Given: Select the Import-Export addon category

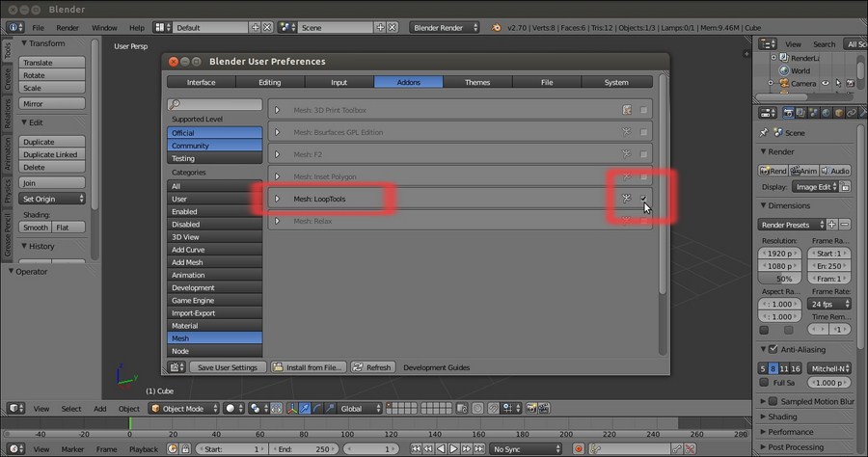Looking at the screenshot, I should [215, 313].
